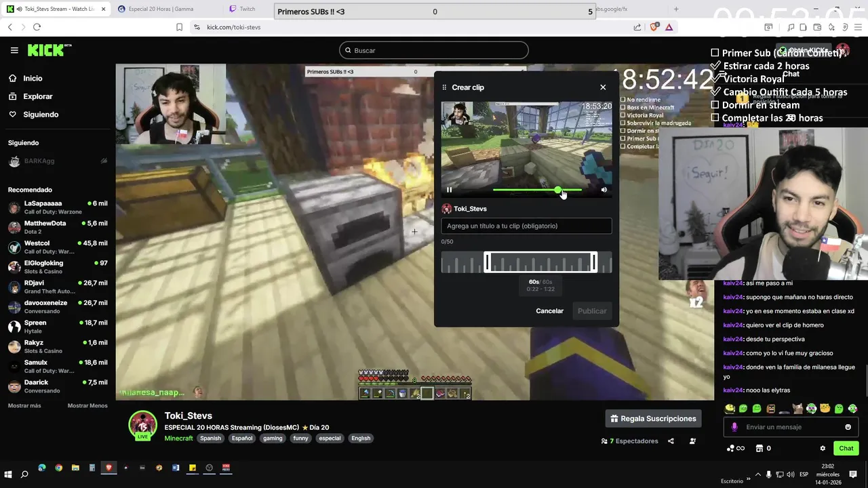Open the Windows Start menu

coord(8,474)
